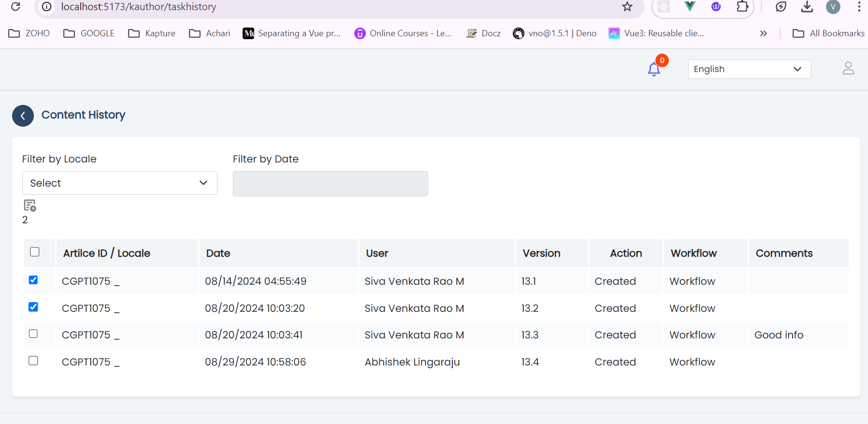Click the back arrow beside Content History

click(23, 116)
